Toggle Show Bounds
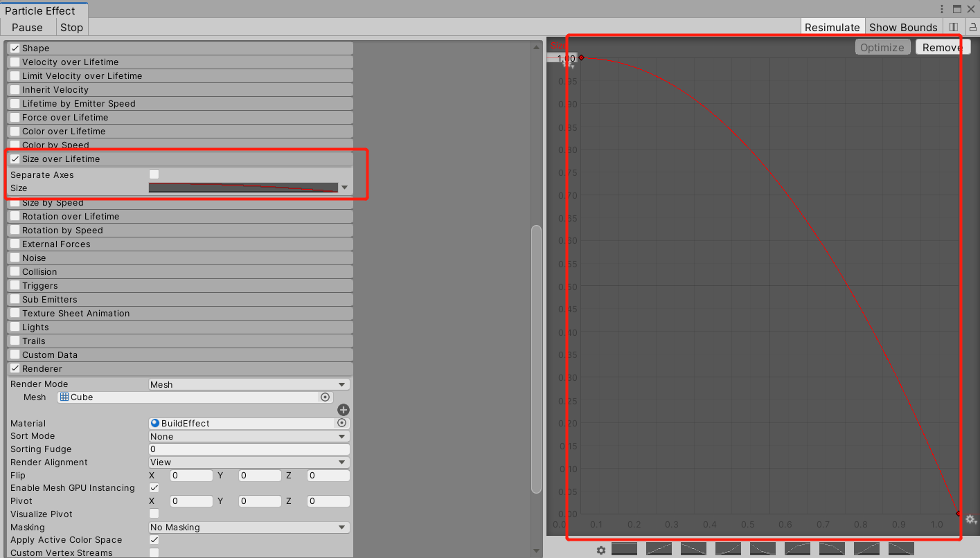 (903, 27)
